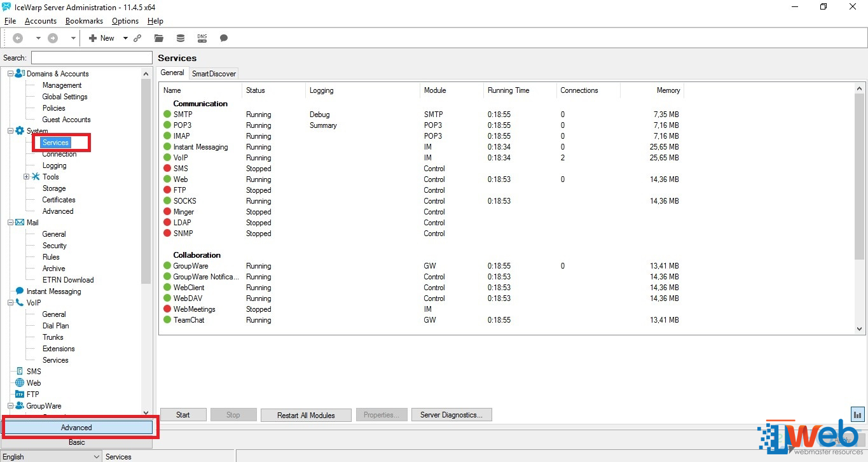
Task: Click the Restart All Modules button
Action: tap(306, 415)
